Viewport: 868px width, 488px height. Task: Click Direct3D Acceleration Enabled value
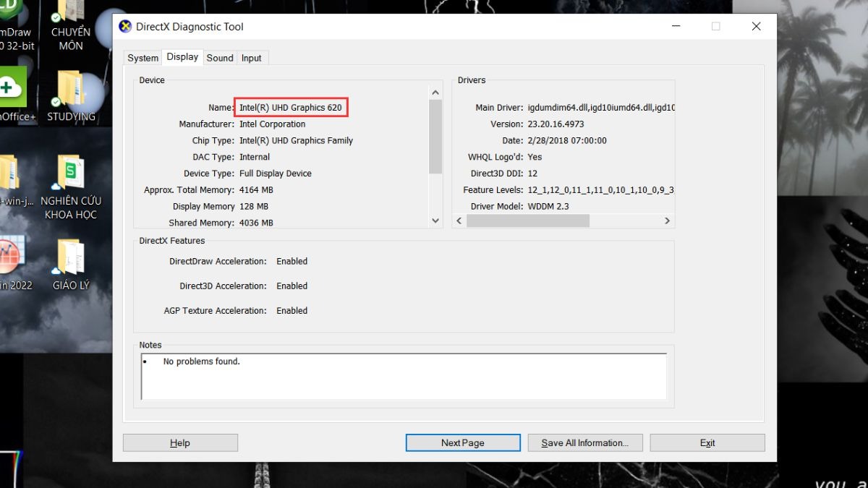(292, 286)
